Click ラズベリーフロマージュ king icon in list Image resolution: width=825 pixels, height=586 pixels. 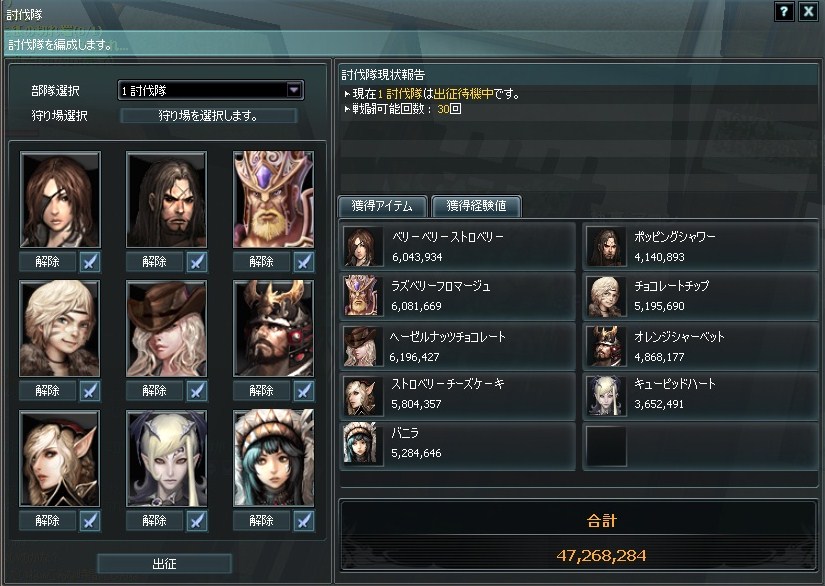tap(363, 296)
